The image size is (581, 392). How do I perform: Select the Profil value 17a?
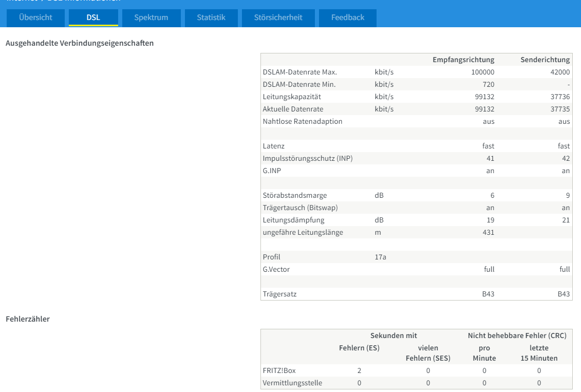tap(380, 257)
